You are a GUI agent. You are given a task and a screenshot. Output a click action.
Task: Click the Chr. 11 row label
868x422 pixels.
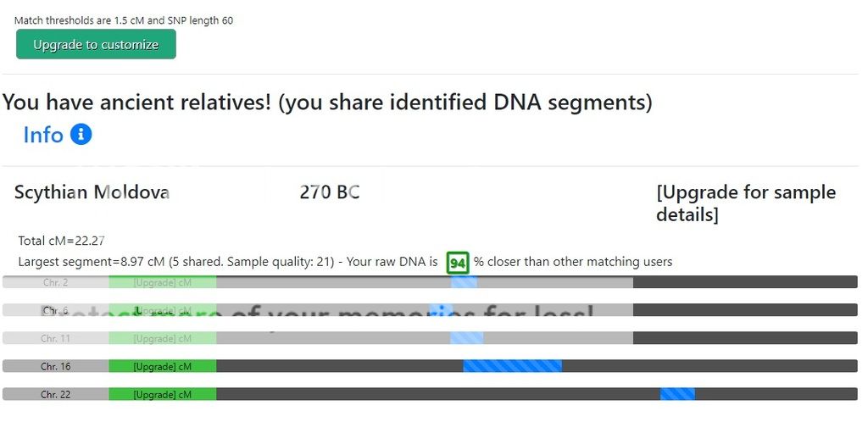tap(56, 338)
